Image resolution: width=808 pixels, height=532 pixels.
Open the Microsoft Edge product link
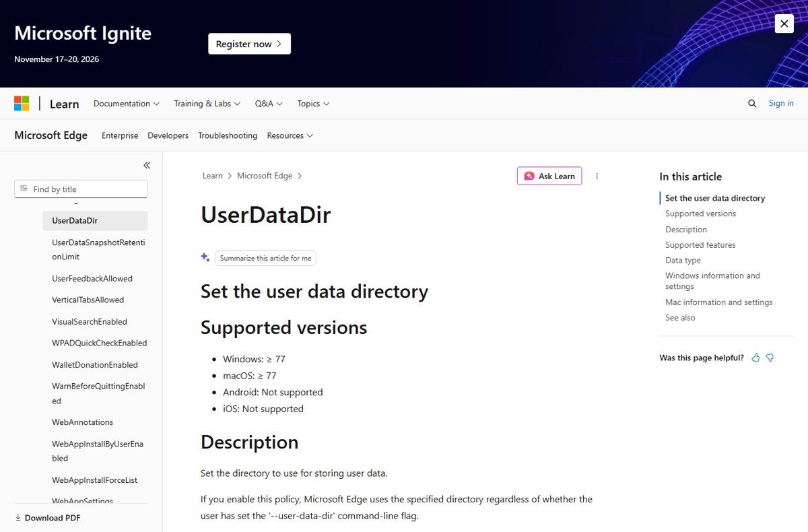click(51, 135)
